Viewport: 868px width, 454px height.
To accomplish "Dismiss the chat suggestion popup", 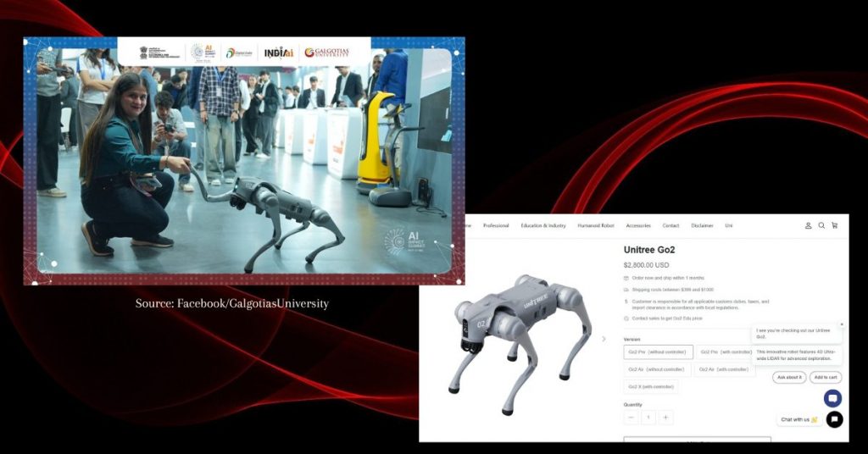I will click(842, 324).
